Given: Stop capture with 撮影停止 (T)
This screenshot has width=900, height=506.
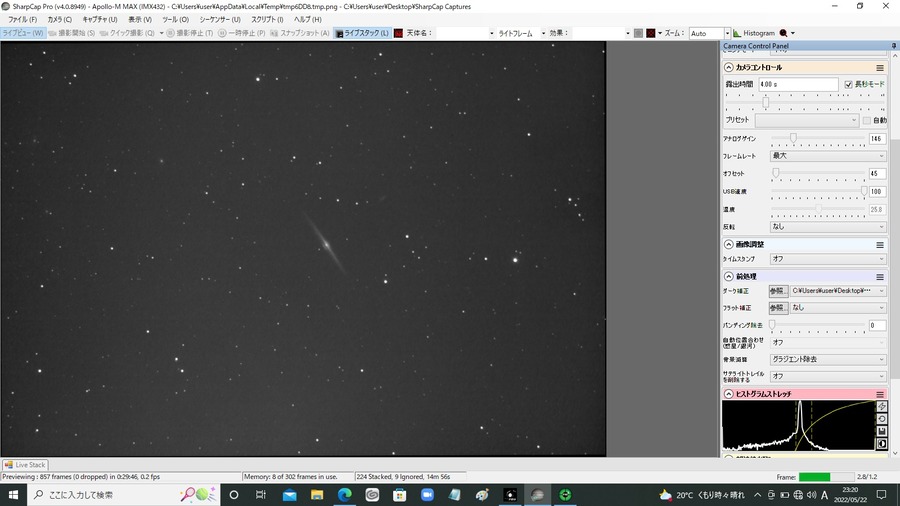Looking at the screenshot, I should (x=190, y=33).
